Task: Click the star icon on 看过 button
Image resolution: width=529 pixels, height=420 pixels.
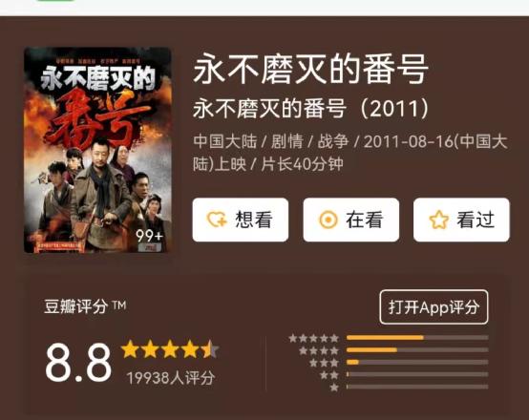Action: [x=438, y=220]
